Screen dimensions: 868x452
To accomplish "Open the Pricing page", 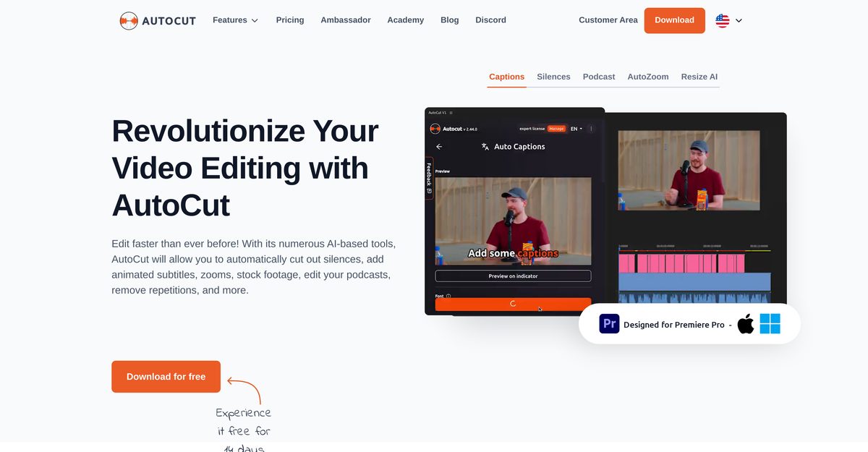I will 290,20.
